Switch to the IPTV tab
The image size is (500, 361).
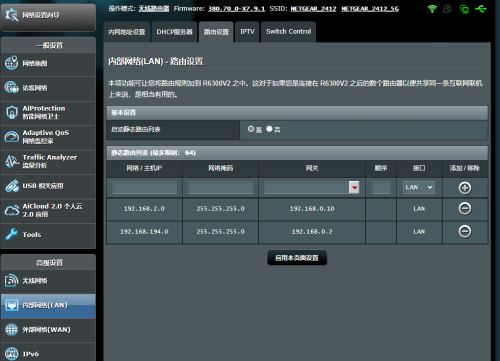247,32
